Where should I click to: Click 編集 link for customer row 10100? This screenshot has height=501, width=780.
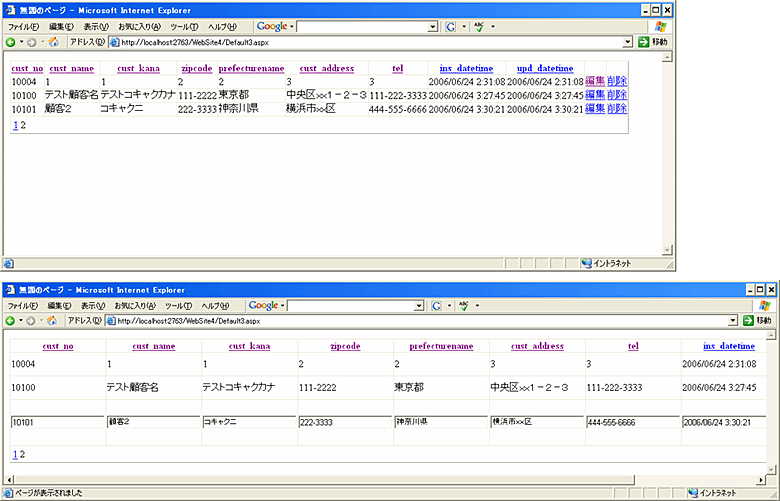tap(595, 95)
